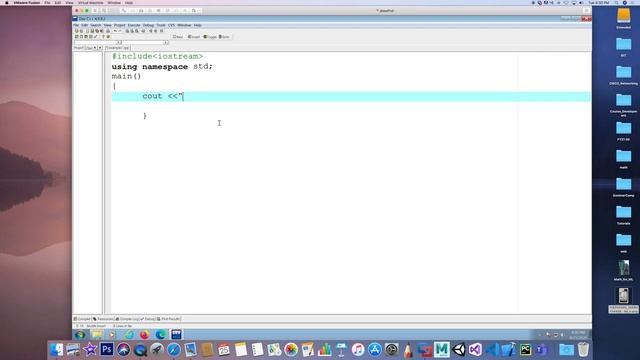Open the Help menu in Dev-C++
640x360 pixels.
pos(198,25)
